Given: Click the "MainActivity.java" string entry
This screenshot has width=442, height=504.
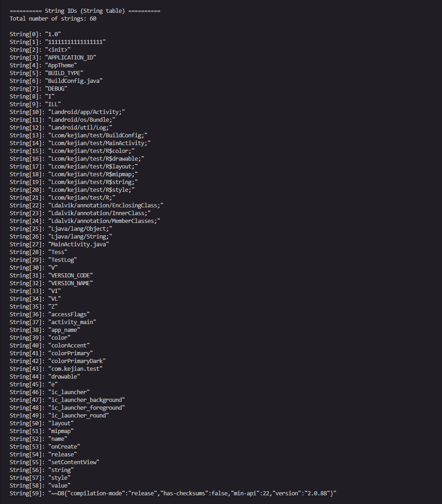Looking at the screenshot, I should [x=59, y=244].
